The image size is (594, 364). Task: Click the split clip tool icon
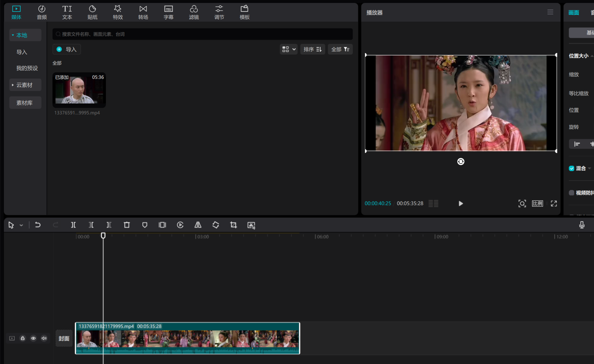[73, 225]
